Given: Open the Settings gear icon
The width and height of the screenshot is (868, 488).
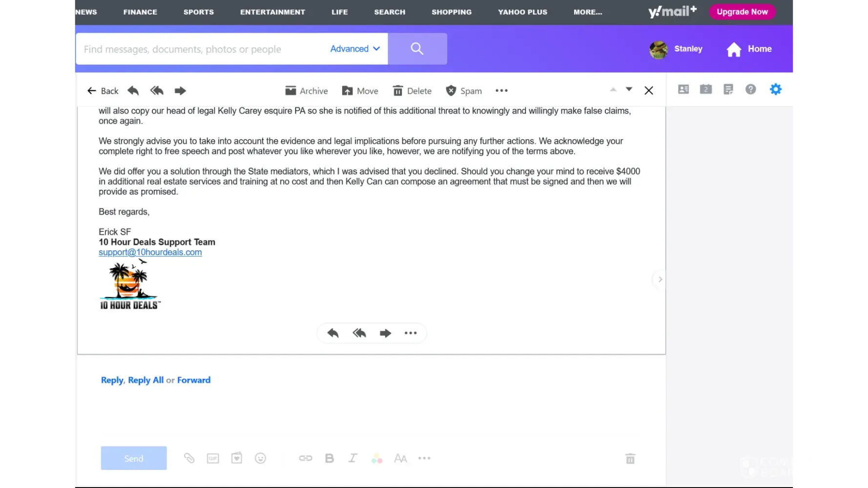Looking at the screenshot, I should 776,89.
